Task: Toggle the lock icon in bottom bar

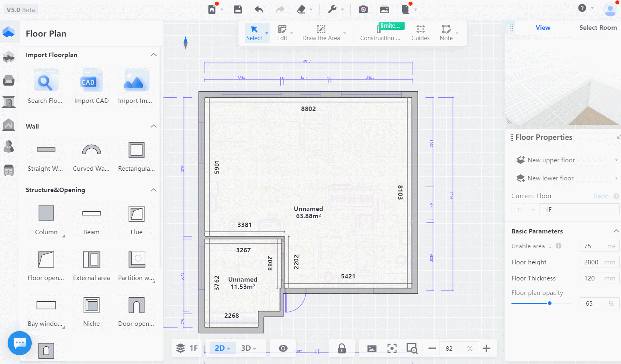Action: tap(342, 348)
